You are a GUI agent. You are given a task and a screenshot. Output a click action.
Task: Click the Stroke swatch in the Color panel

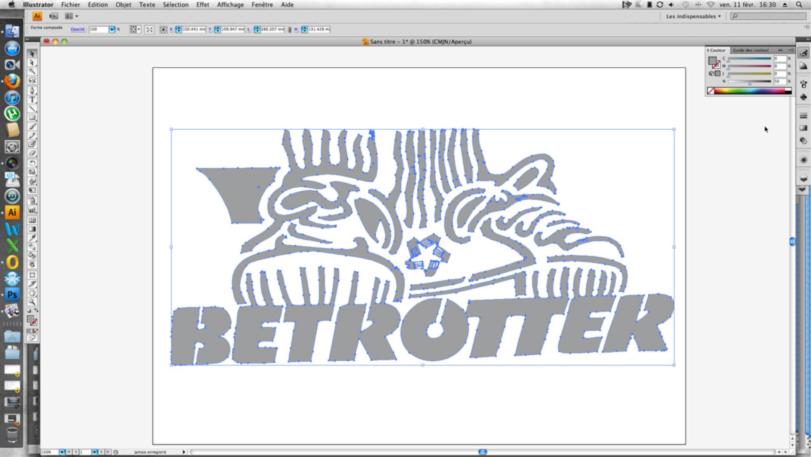[716, 66]
